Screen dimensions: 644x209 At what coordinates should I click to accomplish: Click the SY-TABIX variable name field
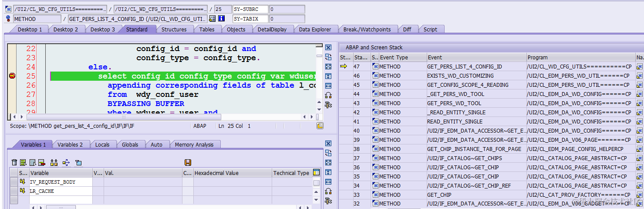pyautogui.click(x=250, y=19)
